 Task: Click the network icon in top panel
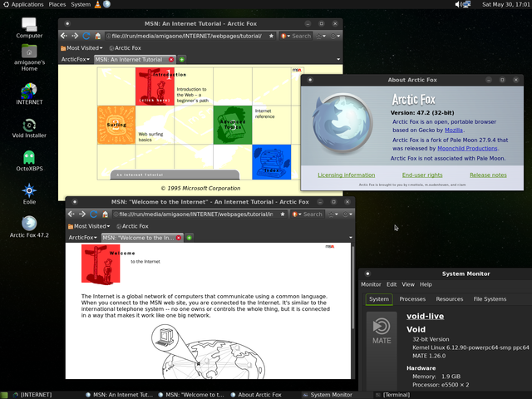click(467, 4)
